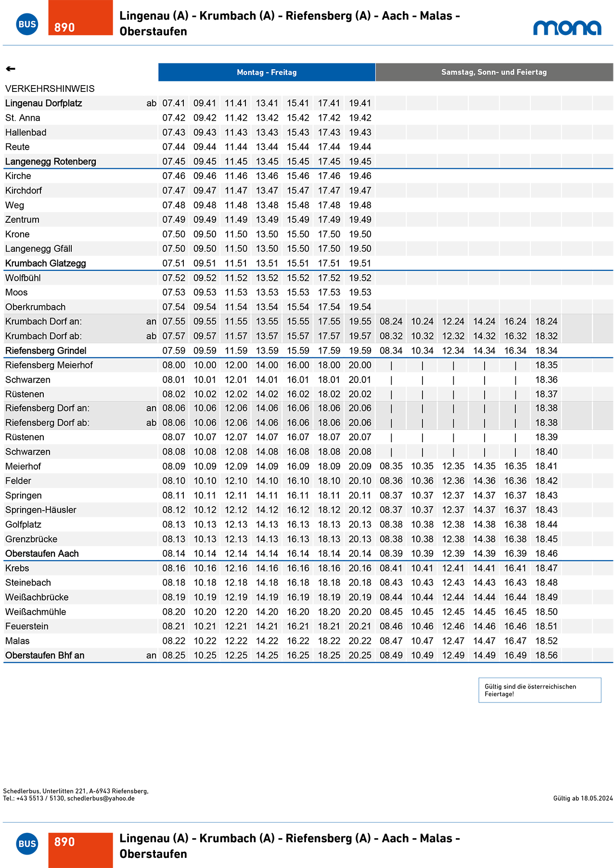Click the 07.41 departure at Lingenau Dorfplatz
This screenshot has height=868, width=616.
point(174,103)
